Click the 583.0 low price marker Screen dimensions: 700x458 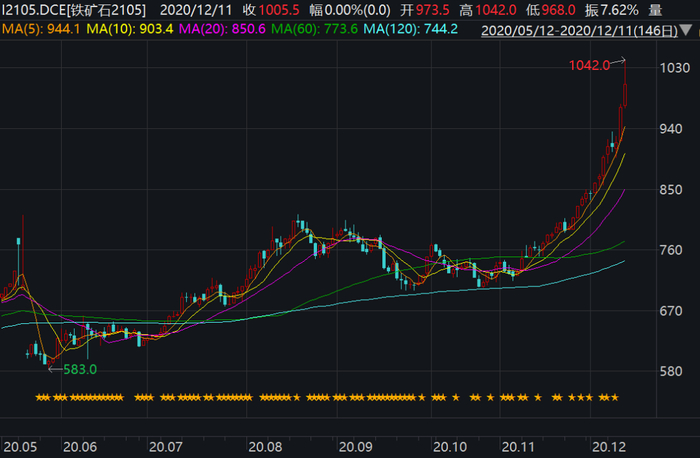pyautogui.click(x=80, y=370)
